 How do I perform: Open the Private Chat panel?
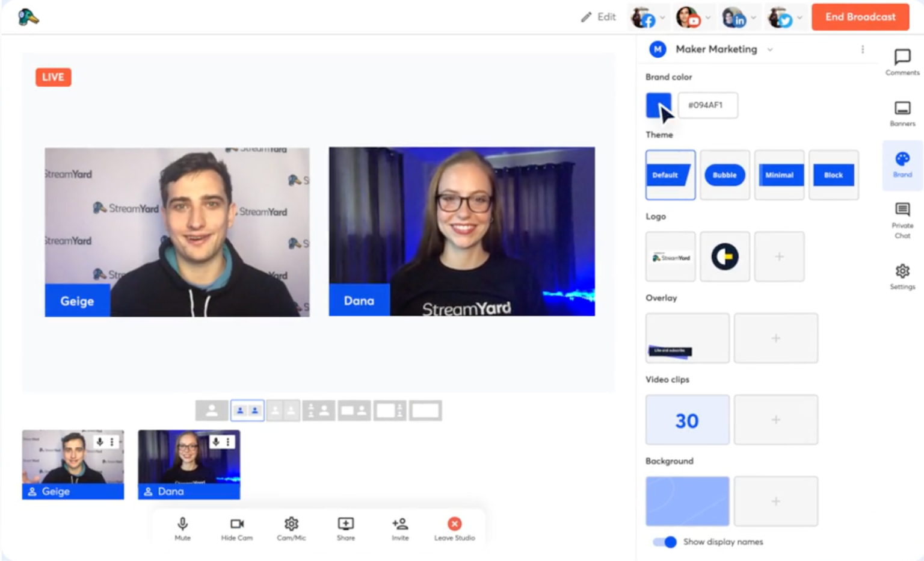902,220
